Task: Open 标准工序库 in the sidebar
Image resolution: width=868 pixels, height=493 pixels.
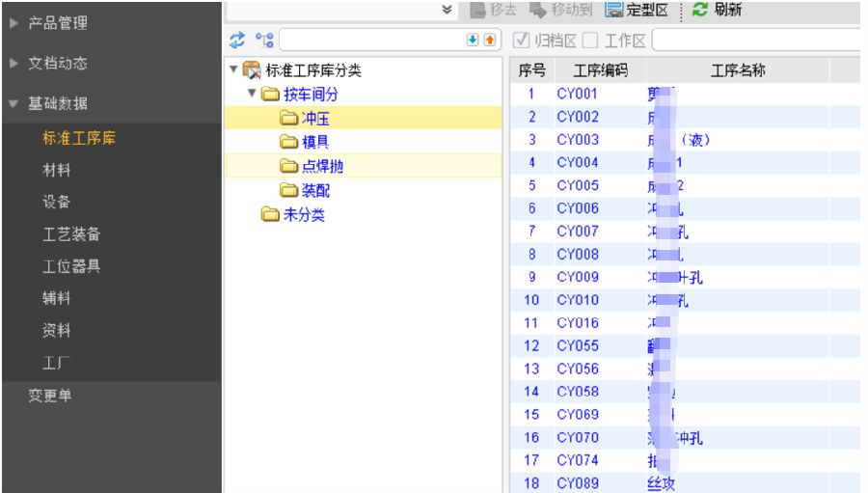Action: (x=79, y=138)
